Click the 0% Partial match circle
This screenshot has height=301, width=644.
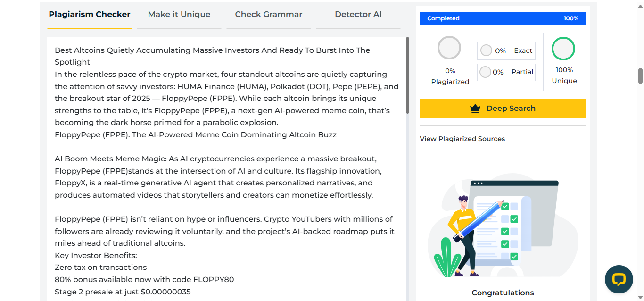pos(485,72)
